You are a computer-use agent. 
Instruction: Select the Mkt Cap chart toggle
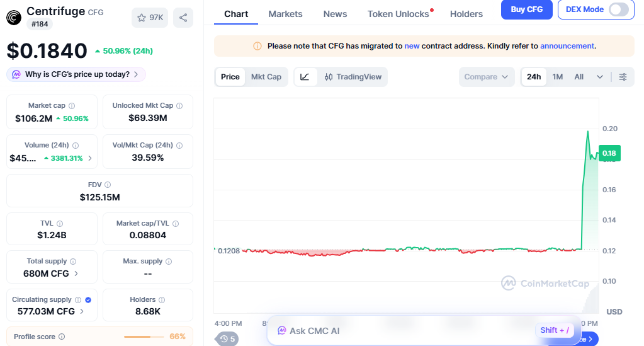click(266, 77)
